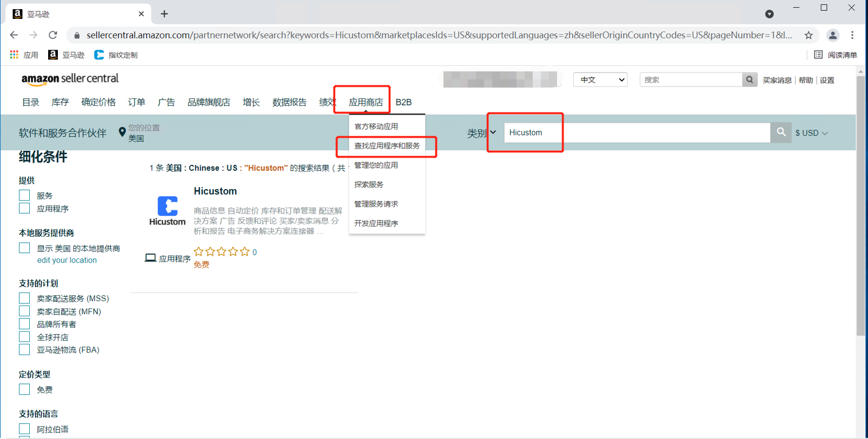Toggle 显示 美国 的本地提供商 checkbox

tap(24, 248)
